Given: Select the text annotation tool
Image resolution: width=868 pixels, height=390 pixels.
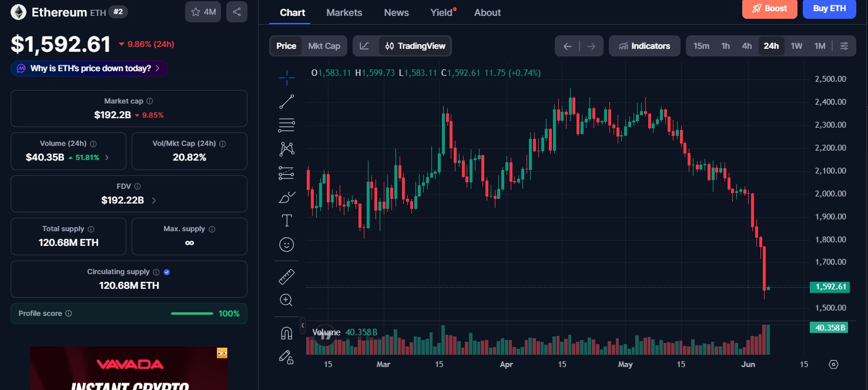Looking at the screenshot, I should pyautogui.click(x=287, y=221).
